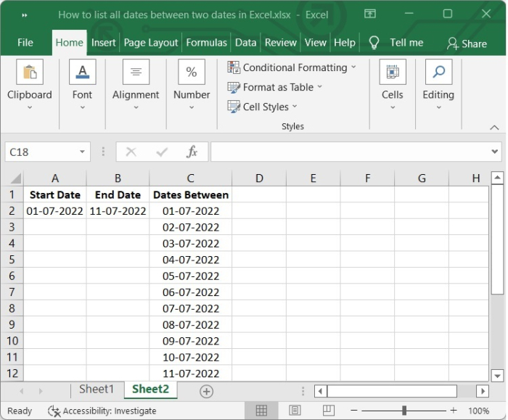The image size is (508, 420).
Task: Switch to Page Break Preview view
Action: 329,411
